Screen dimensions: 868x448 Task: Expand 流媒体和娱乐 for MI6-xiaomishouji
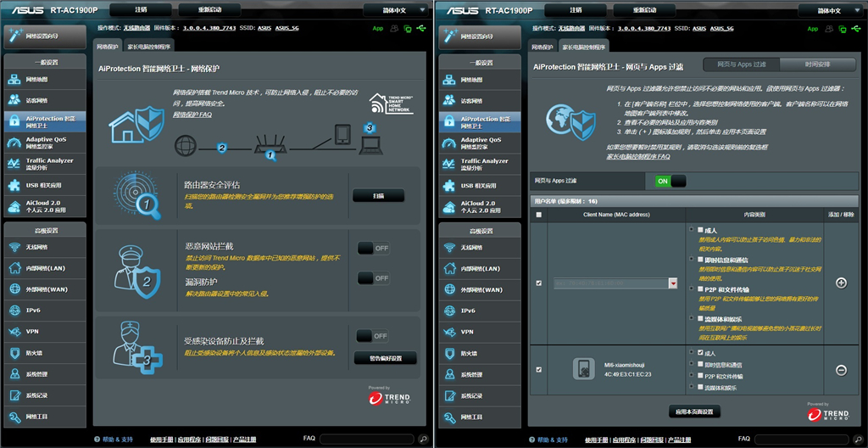click(x=692, y=387)
